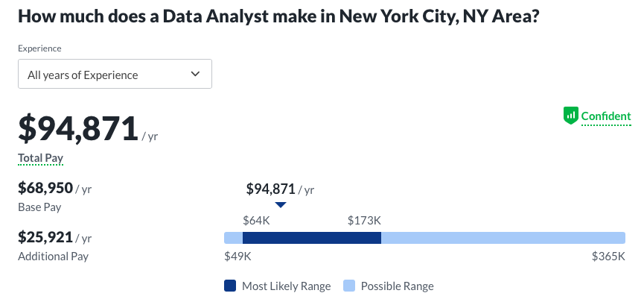Select the Most Likely Range legend swatch
This screenshot has height=302, width=644.
click(230, 286)
